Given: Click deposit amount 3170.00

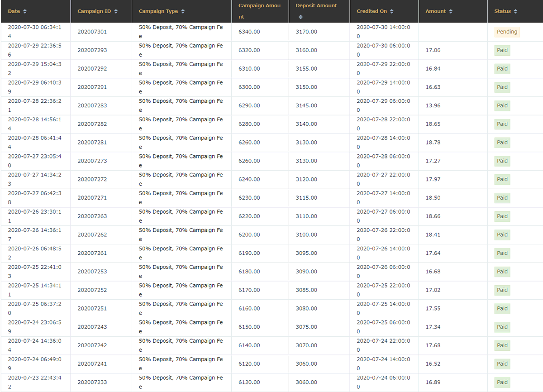Looking at the screenshot, I should pos(306,32).
